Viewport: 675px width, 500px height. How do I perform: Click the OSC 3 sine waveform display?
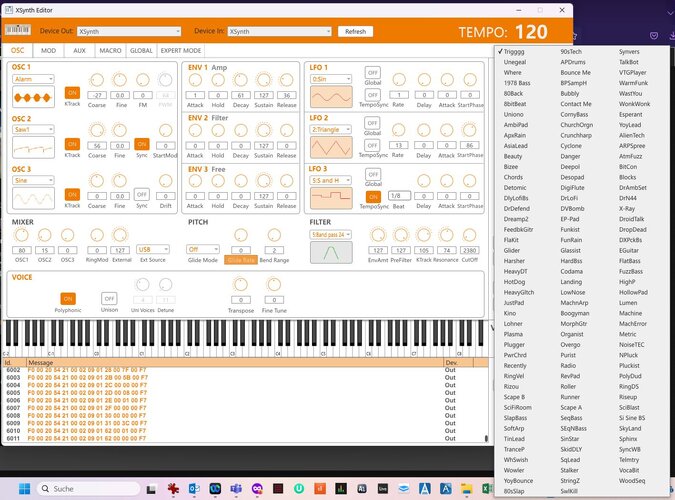click(x=34, y=198)
